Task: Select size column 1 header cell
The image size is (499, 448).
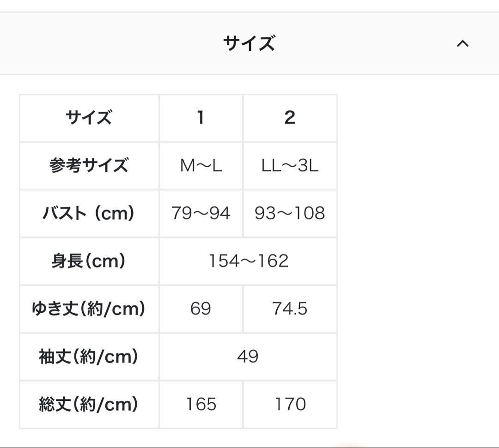Action: pos(201,118)
